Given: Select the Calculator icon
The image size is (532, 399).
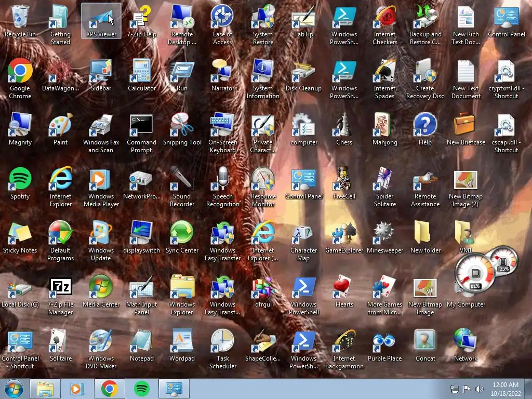Looking at the screenshot, I should click(141, 75).
